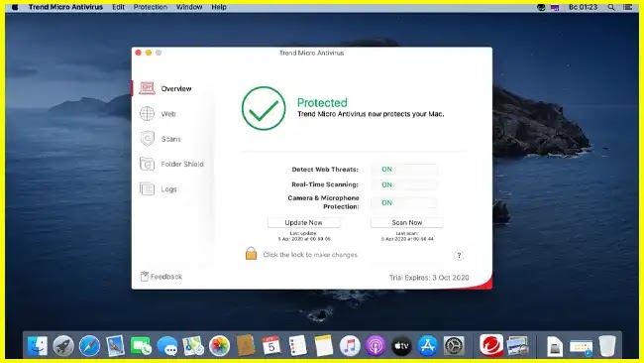Click the Trend Micro Antivirus Dock icon

(491, 345)
